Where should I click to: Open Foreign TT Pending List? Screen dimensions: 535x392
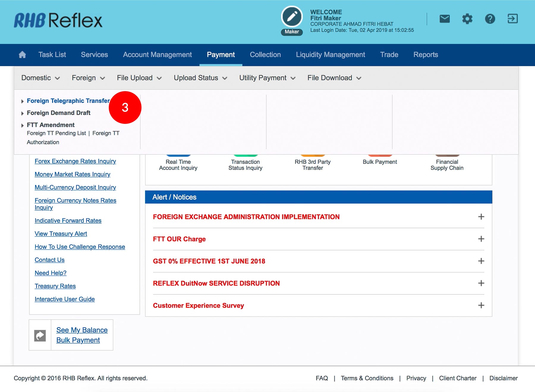56,133
